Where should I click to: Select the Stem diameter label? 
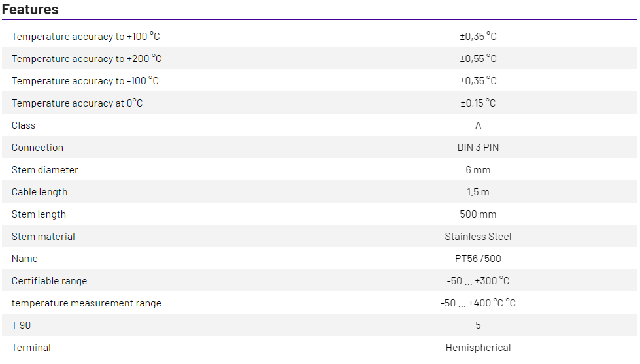tap(45, 170)
